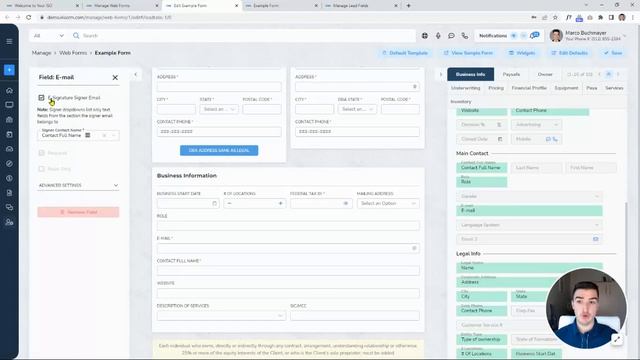The image size is (640, 360).
Task: Toggle the Required checkbox
Action: pyautogui.click(x=41, y=153)
